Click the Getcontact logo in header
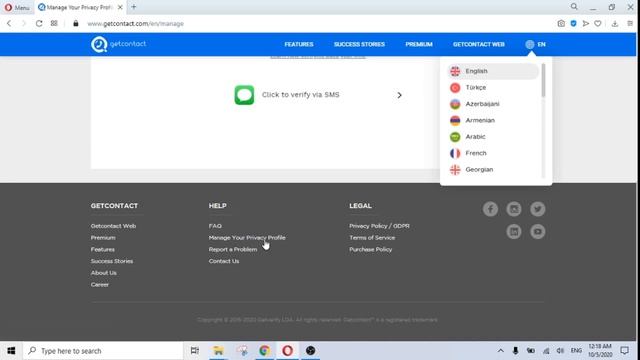Screen dimensions: 640x360 tap(118, 44)
